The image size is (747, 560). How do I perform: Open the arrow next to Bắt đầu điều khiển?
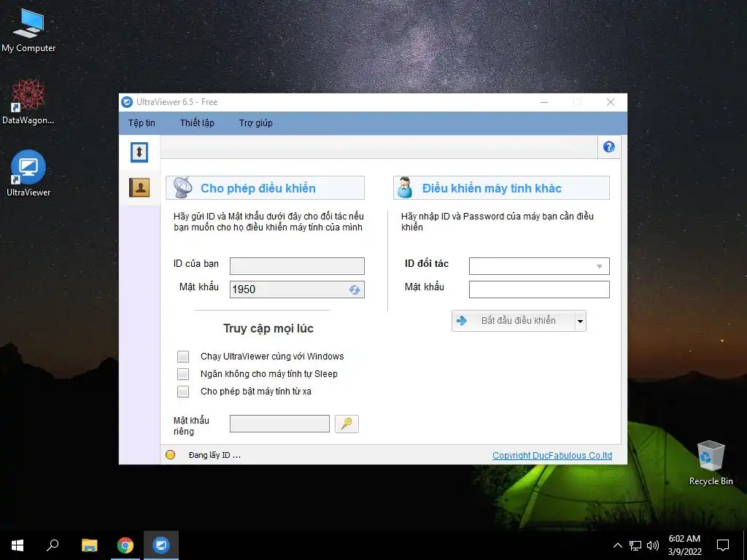pos(580,321)
